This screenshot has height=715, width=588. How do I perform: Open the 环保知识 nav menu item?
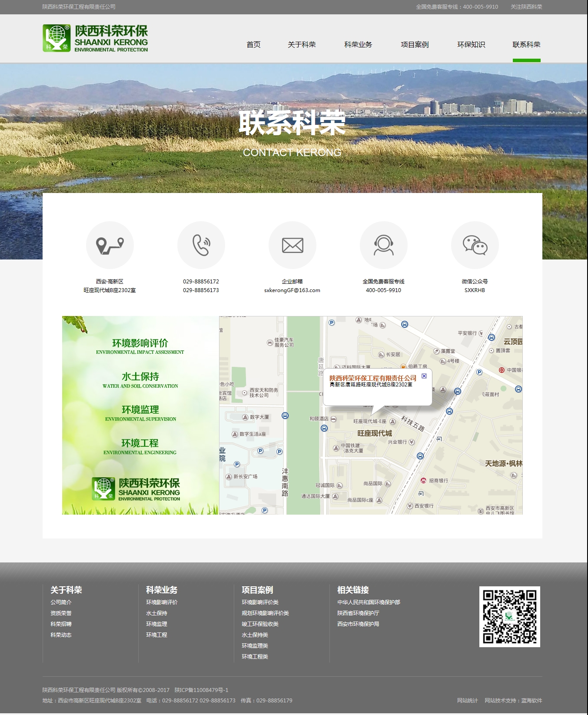pyautogui.click(x=471, y=45)
